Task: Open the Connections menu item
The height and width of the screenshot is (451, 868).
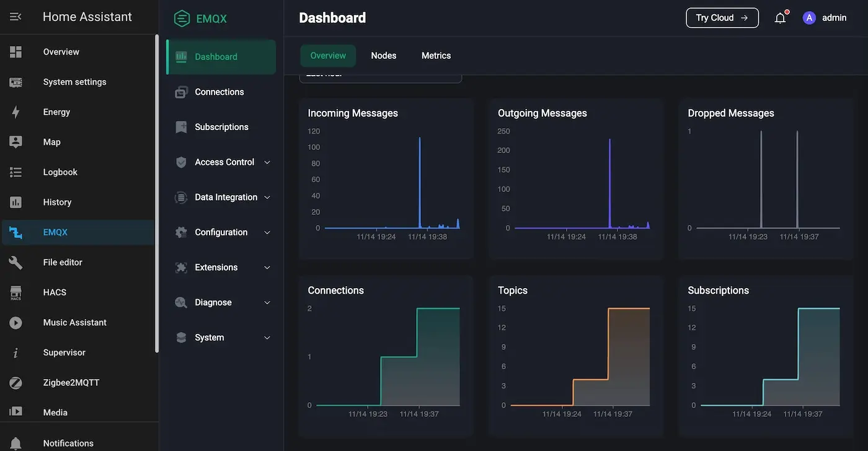Action: pos(221,92)
